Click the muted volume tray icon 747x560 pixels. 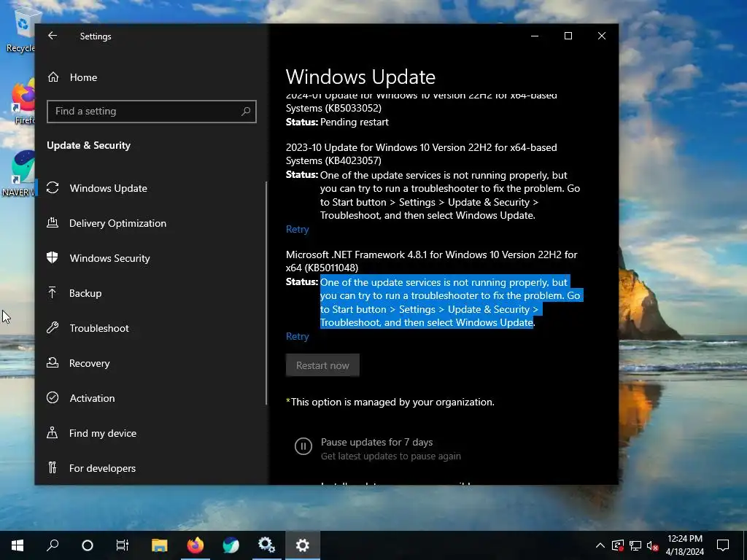pos(653,545)
